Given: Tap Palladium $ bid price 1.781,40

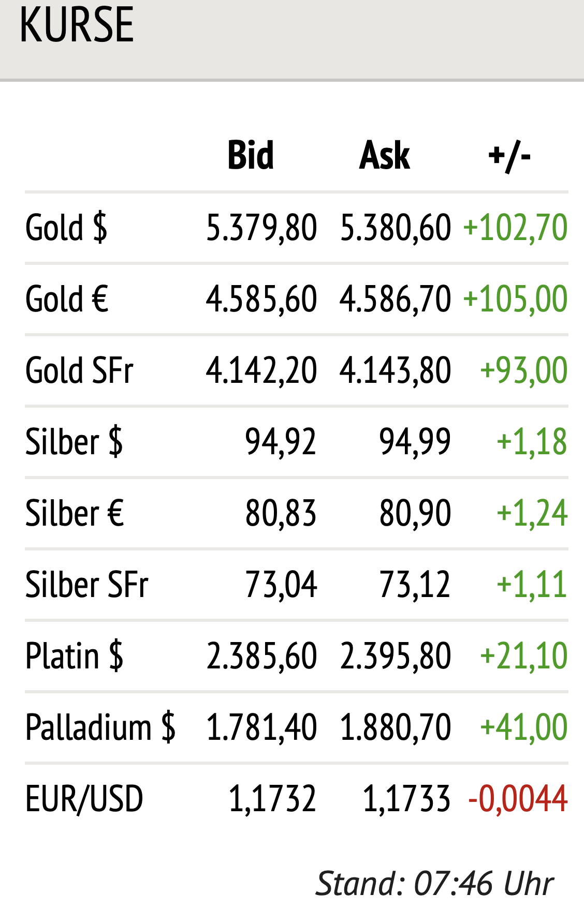Looking at the screenshot, I should tap(261, 727).
